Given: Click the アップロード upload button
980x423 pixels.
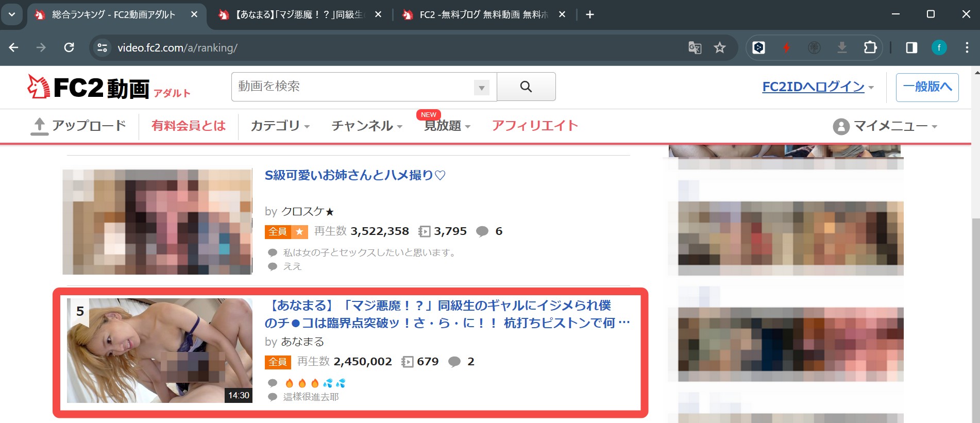Looking at the screenshot, I should [78, 126].
